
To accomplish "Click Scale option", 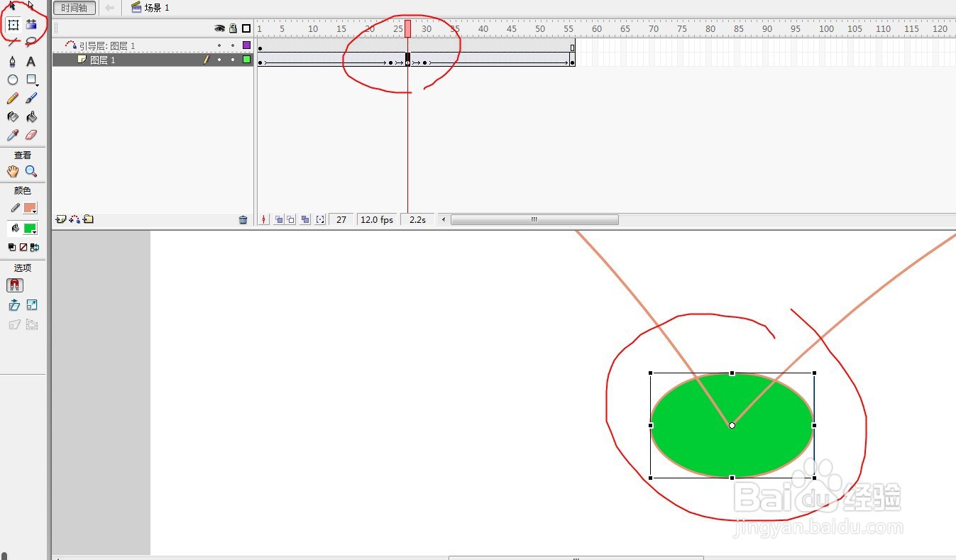I will coord(32,304).
